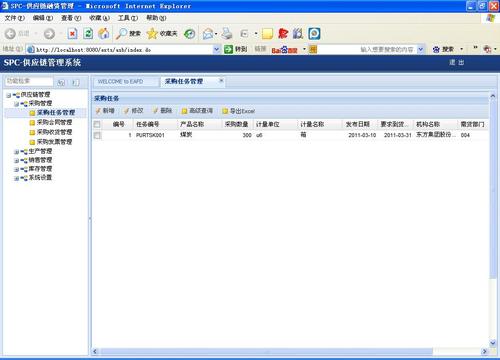This screenshot has height=360, width=500.
Task: Click the IE Back arrow button
Action: tap(10, 33)
